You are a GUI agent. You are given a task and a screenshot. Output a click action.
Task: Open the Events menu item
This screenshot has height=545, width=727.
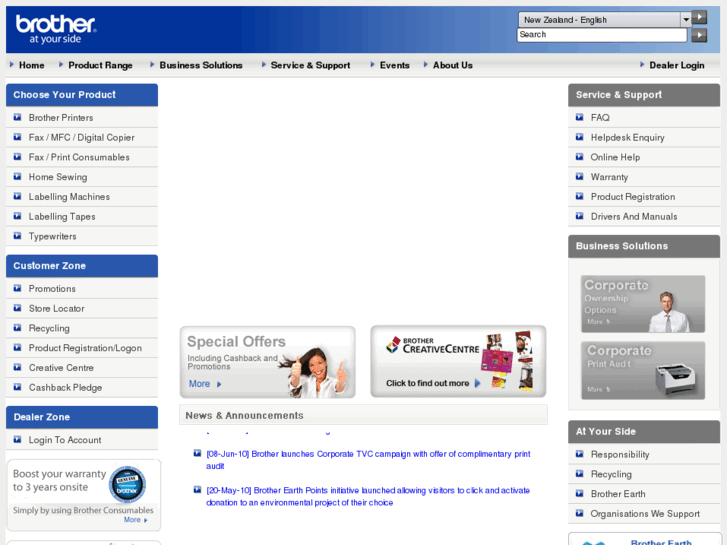tap(395, 65)
